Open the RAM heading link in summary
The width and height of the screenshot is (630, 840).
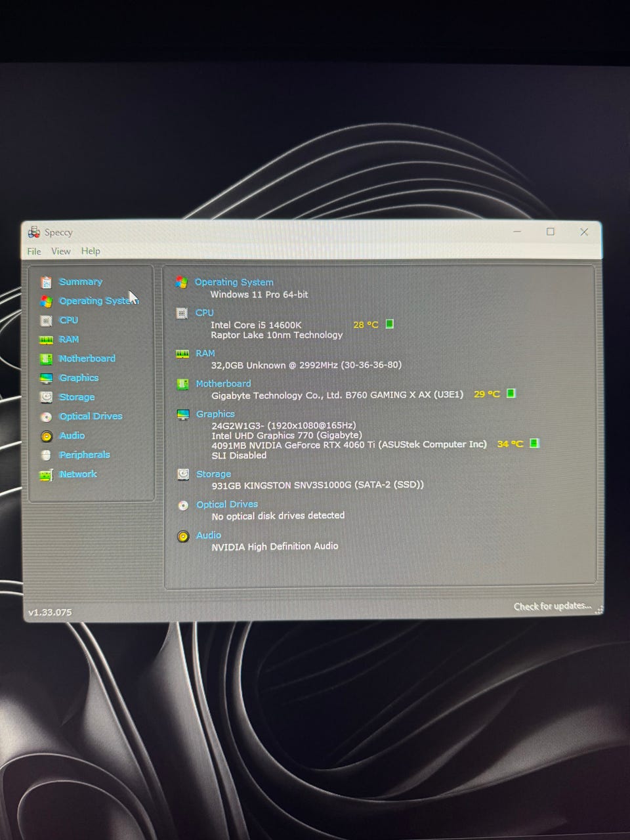205,353
